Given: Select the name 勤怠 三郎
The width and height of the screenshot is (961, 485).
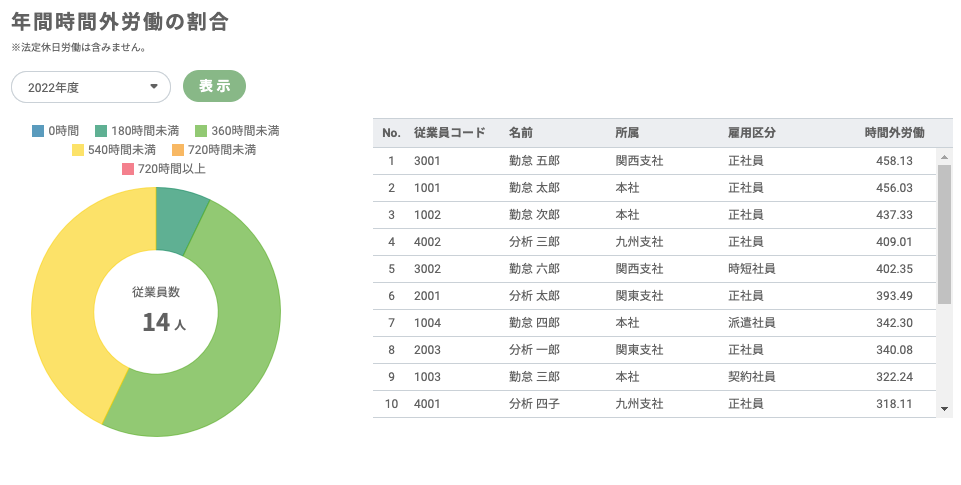Looking at the screenshot, I should (534, 377).
